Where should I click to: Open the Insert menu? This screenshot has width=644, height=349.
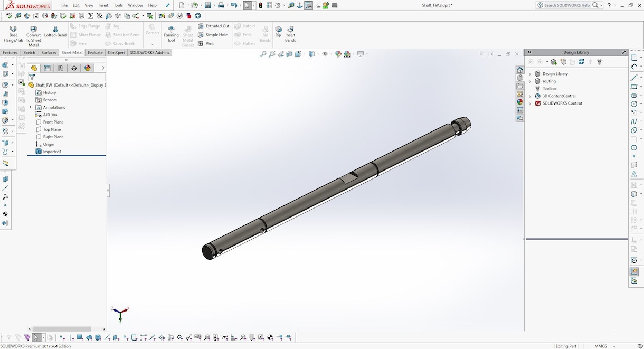tap(103, 5)
